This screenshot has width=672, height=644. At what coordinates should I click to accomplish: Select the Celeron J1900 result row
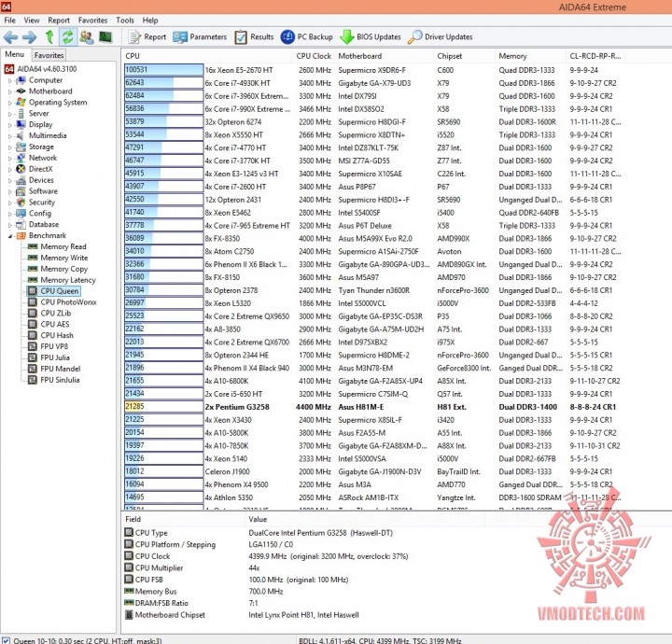pos(372,471)
